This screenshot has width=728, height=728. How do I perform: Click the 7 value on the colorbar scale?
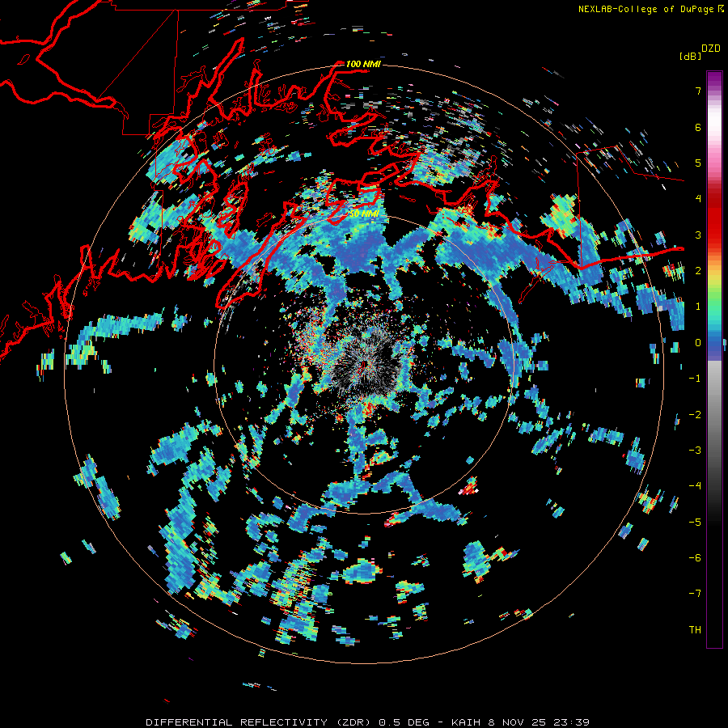point(698,91)
